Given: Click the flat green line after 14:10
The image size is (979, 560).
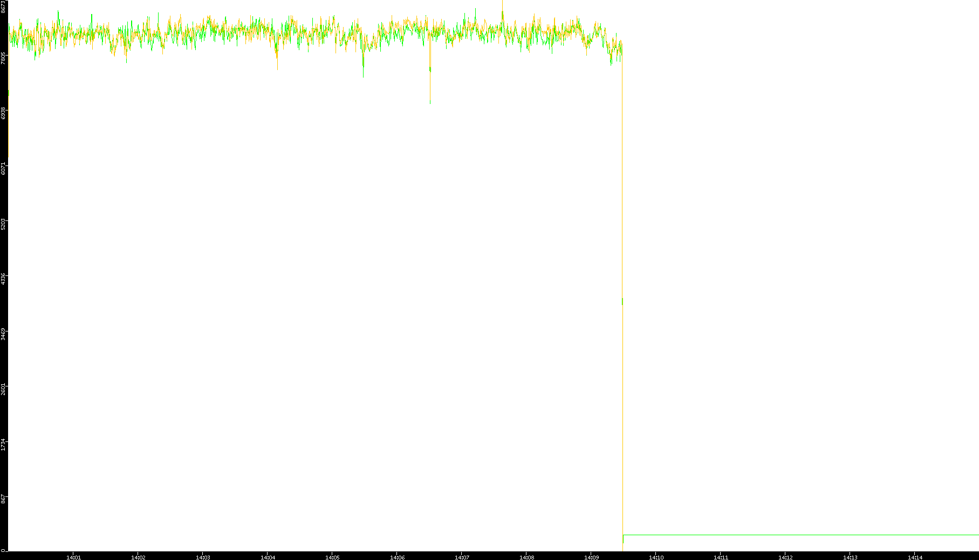Looking at the screenshot, I should click(798, 535).
